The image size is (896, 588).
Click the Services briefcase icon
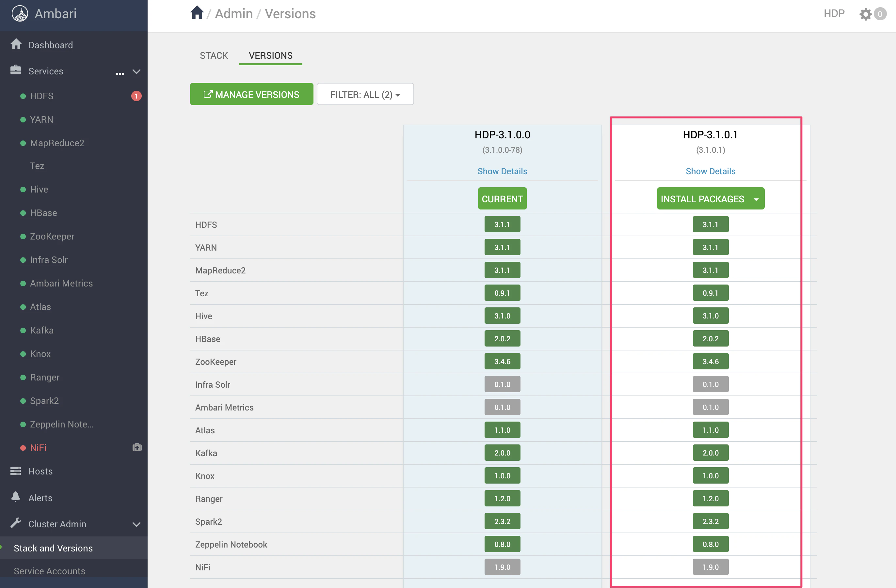pos(16,70)
